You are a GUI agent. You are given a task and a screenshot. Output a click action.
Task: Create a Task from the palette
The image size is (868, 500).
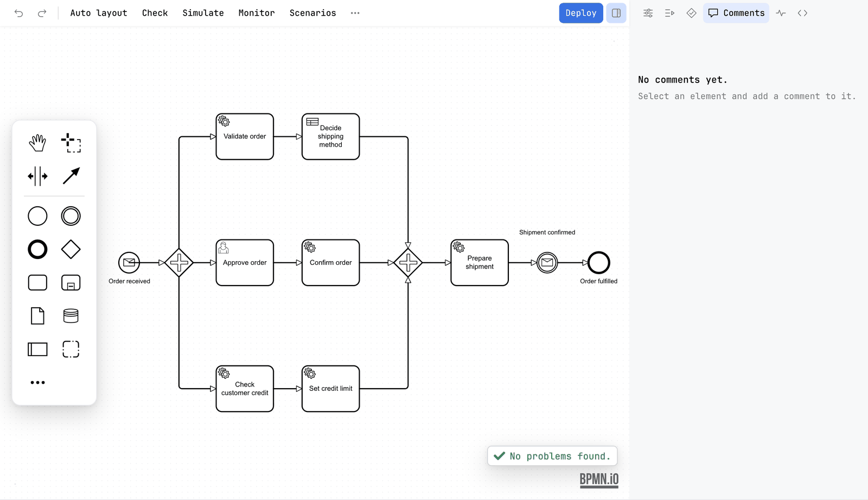pos(37,283)
